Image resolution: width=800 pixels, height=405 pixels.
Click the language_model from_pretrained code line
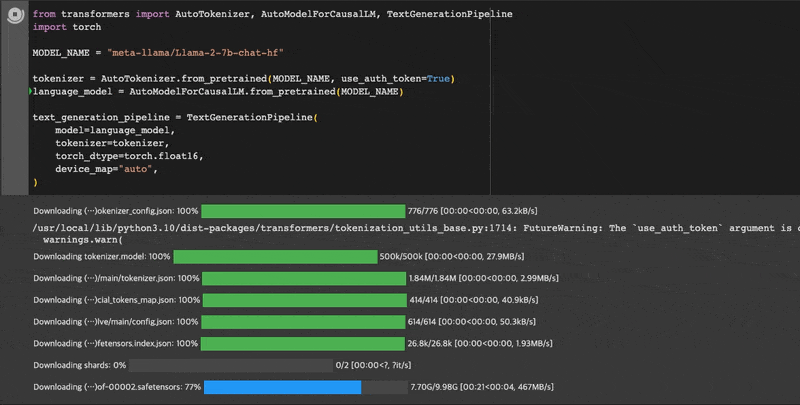coord(218,92)
